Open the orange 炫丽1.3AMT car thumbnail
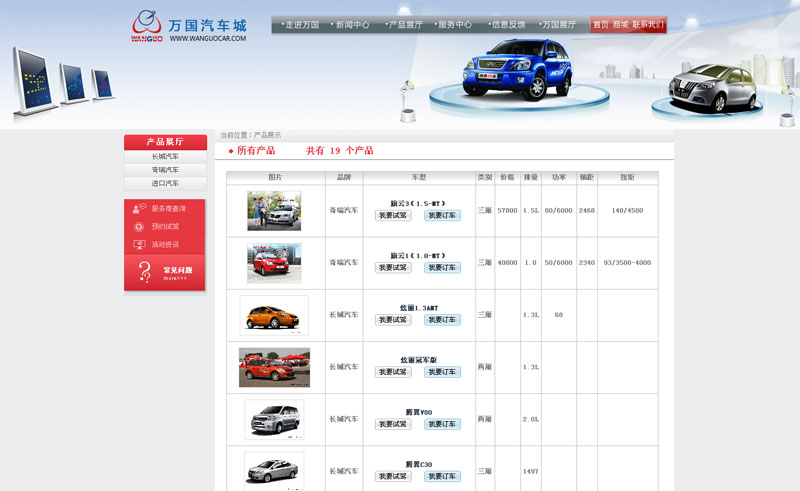 pos(274,315)
